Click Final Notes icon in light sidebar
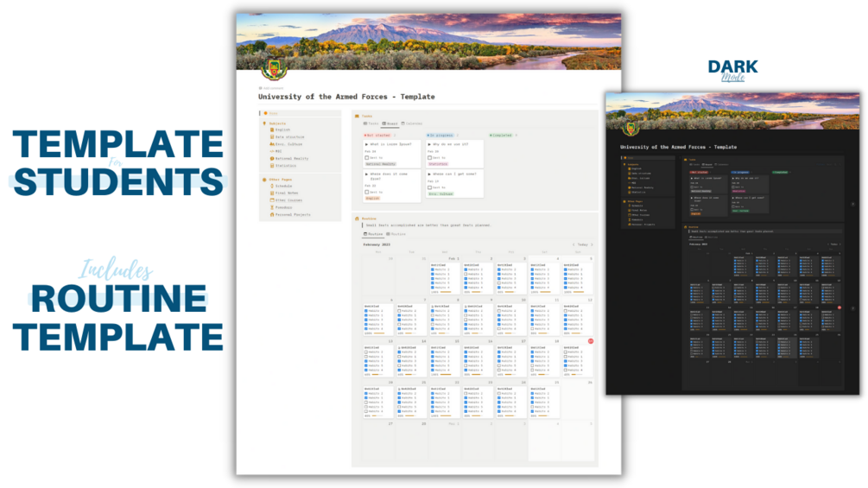This screenshot has height=488, width=868. click(272, 193)
